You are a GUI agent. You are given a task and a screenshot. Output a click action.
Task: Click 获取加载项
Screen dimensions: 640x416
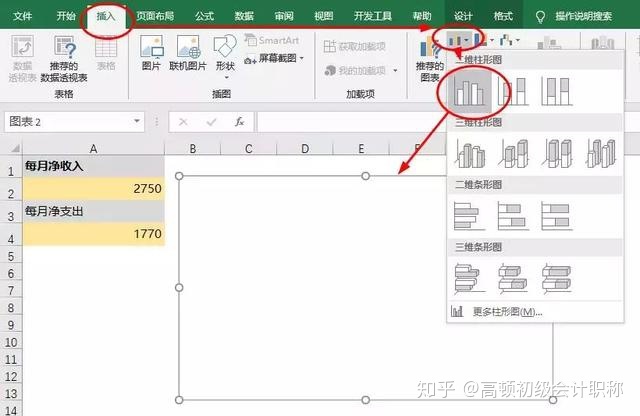click(354, 46)
